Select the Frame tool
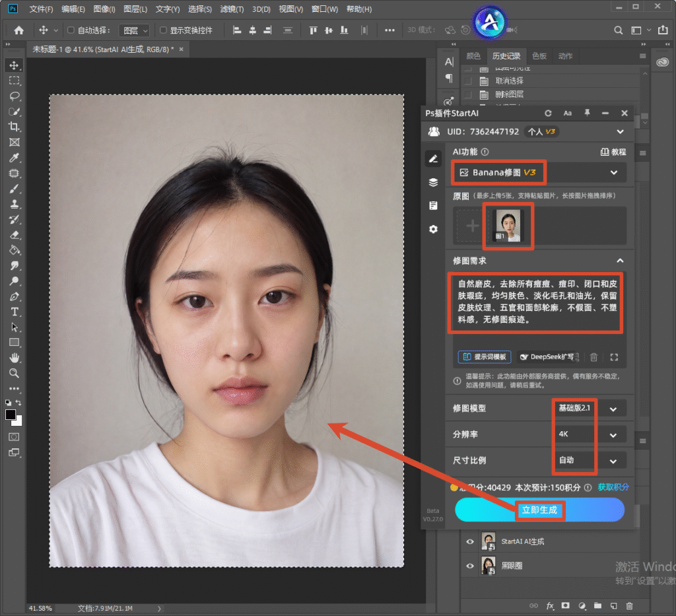Image resolution: width=676 pixels, height=616 pixels. point(14,142)
